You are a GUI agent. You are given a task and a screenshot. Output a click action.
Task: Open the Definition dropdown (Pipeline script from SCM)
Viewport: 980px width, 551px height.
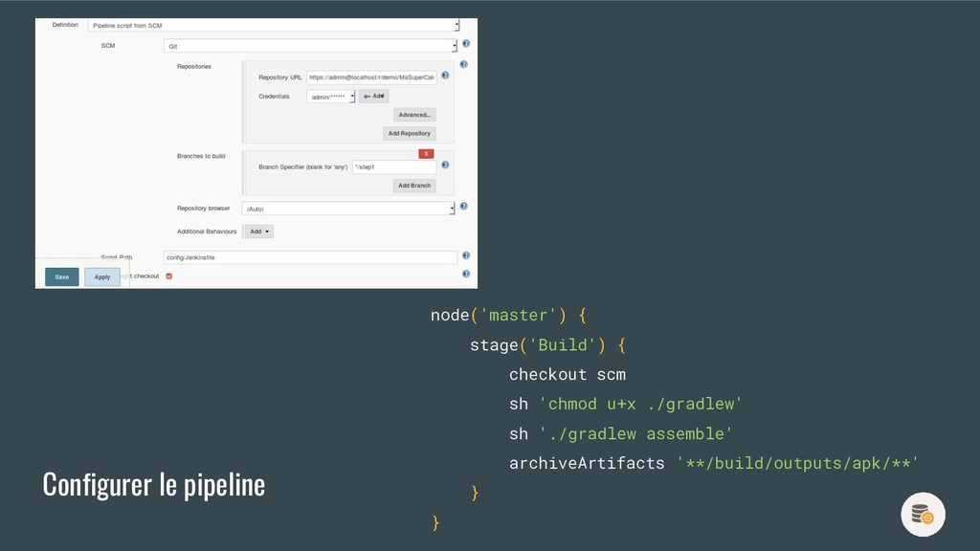274,26
